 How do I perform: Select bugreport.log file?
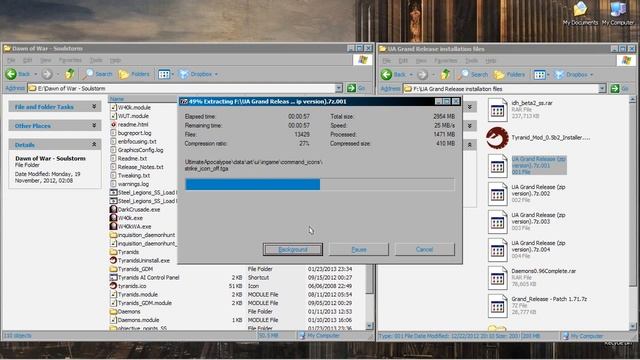click(131, 133)
